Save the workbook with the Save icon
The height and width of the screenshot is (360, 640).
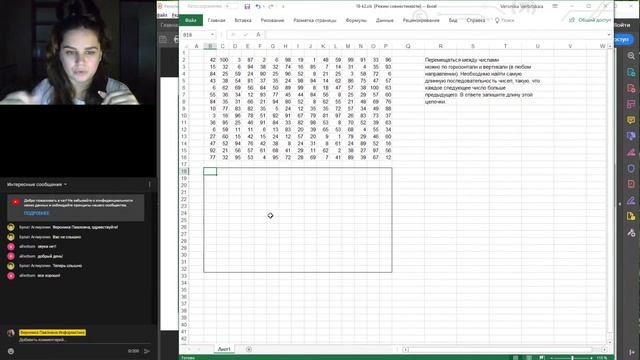click(x=247, y=6)
